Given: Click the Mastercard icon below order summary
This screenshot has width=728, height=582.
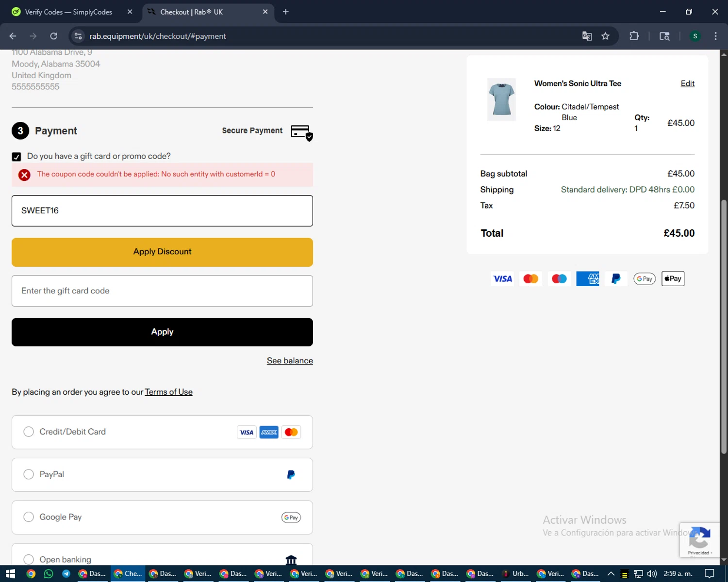Looking at the screenshot, I should 530,279.
